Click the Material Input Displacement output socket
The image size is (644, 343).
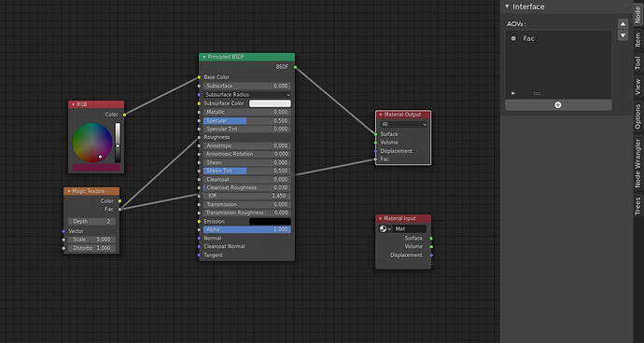[431, 255]
